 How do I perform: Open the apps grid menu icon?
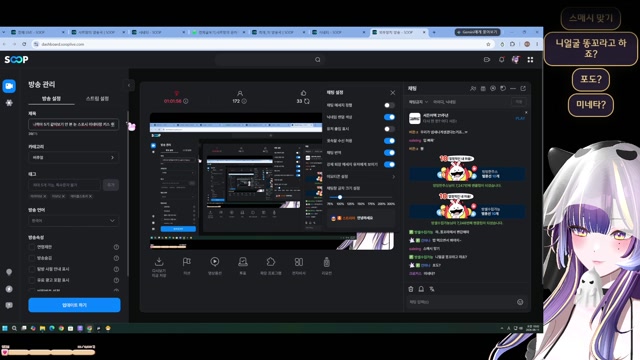(530, 60)
